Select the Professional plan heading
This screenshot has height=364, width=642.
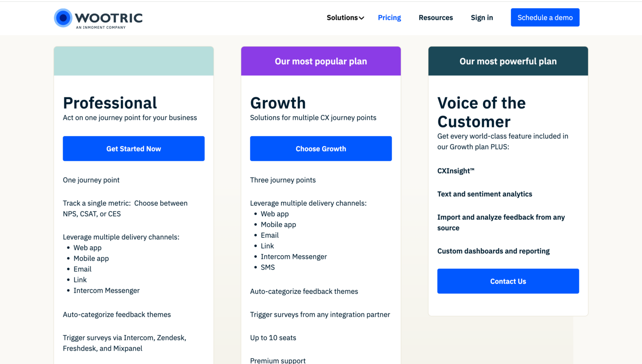pos(110,103)
